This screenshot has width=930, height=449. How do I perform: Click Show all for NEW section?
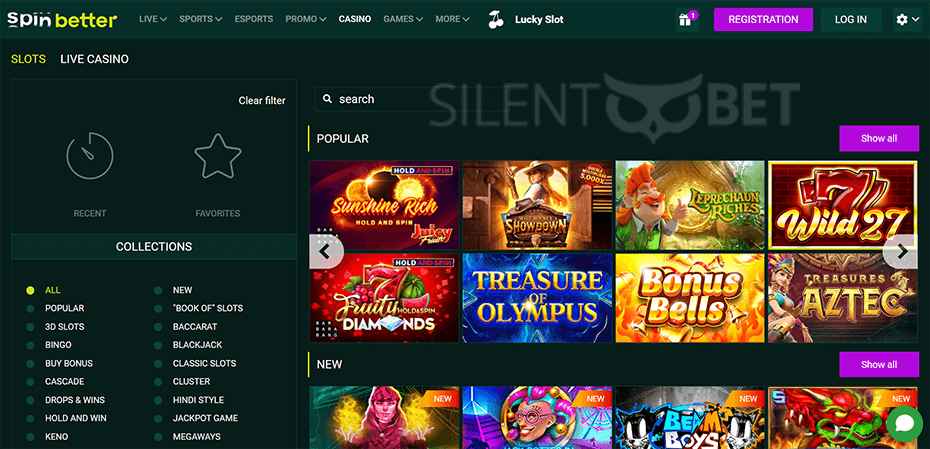(879, 364)
